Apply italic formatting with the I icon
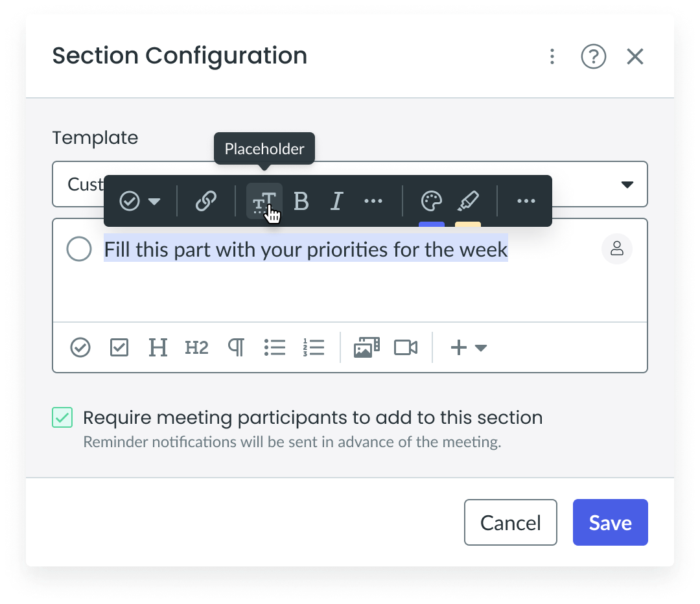 (x=336, y=202)
